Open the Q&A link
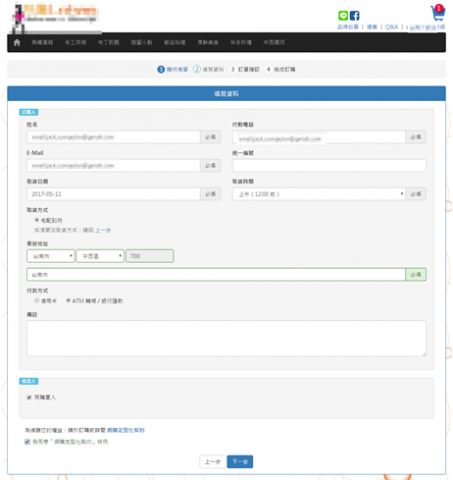Image resolution: width=453 pixels, height=480 pixels. pos(391,27)
